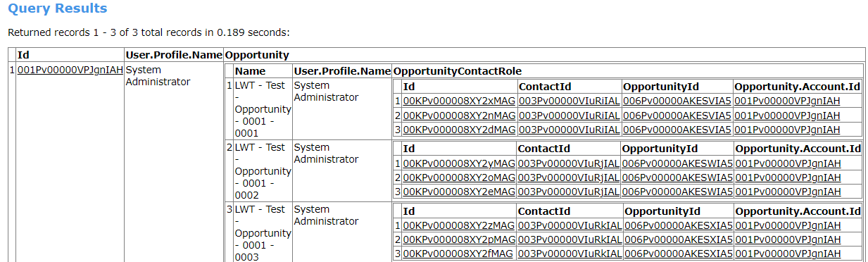The image size is (868, 262).
Task: Open OpportunityId link in row of 00KPv000008XY2nMAG
Action: click(x=677, y=116)
